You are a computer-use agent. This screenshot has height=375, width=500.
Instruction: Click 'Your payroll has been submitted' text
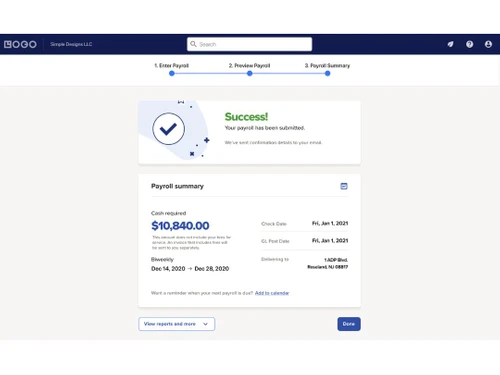[265, 128]
